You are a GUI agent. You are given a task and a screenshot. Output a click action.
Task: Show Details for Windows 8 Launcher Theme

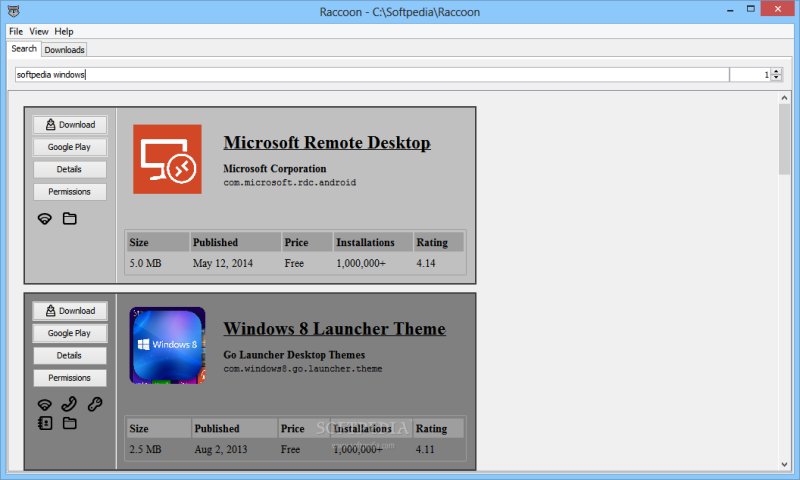coord(70,356)
